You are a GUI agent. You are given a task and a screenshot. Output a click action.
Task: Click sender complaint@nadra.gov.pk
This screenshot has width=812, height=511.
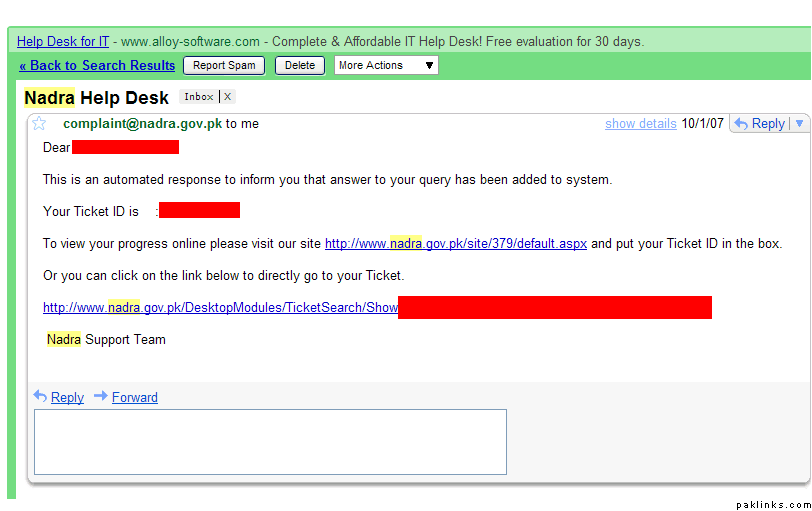click(x=142, y=124)
